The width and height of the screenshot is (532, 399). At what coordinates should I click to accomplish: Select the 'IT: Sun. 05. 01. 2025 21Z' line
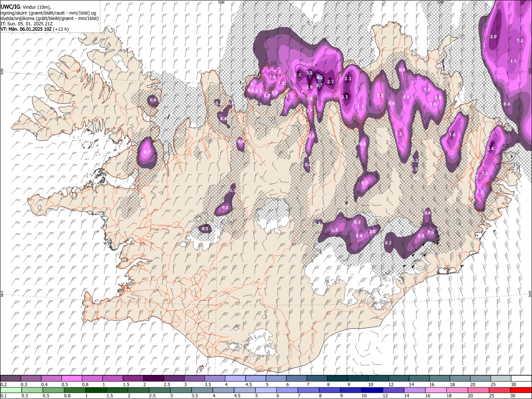(x=26, y=24)
